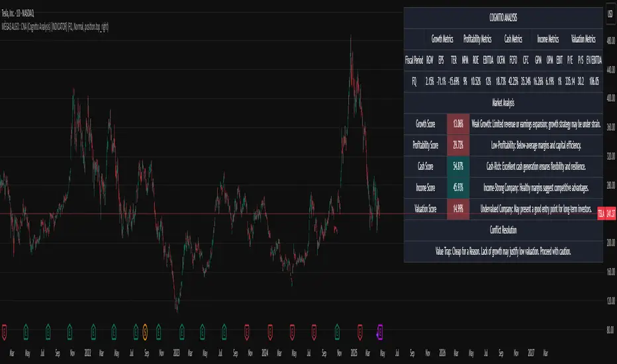Click the Value Trap caution message
This screenshot has height=364, width=617.
(503, 251)
